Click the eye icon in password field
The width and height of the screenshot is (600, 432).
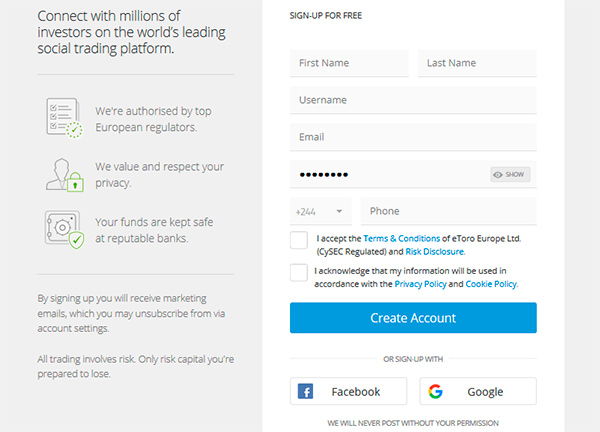[x=497, y=174]
